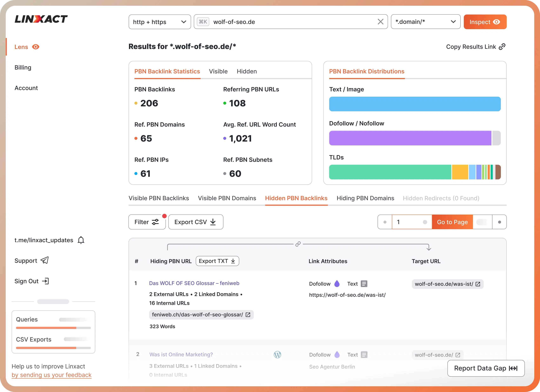The width and height of the screenshot is (540, 392).
Task: Go to previous page with left dot
Action: click(x=385, y=222)
